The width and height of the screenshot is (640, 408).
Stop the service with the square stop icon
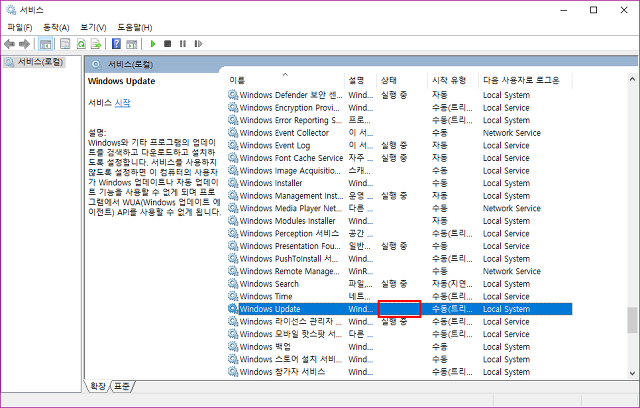click(167, 44)
